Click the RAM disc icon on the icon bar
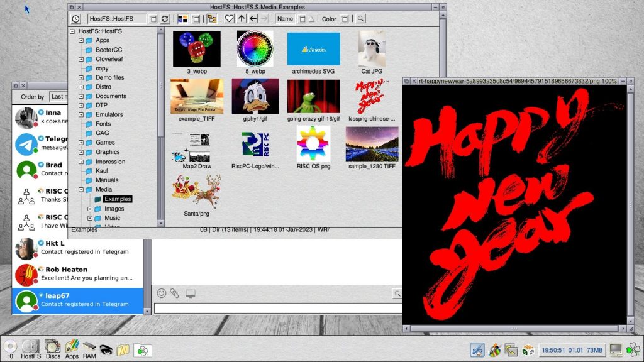Screen dimensions: 644x362 point(89,346)
